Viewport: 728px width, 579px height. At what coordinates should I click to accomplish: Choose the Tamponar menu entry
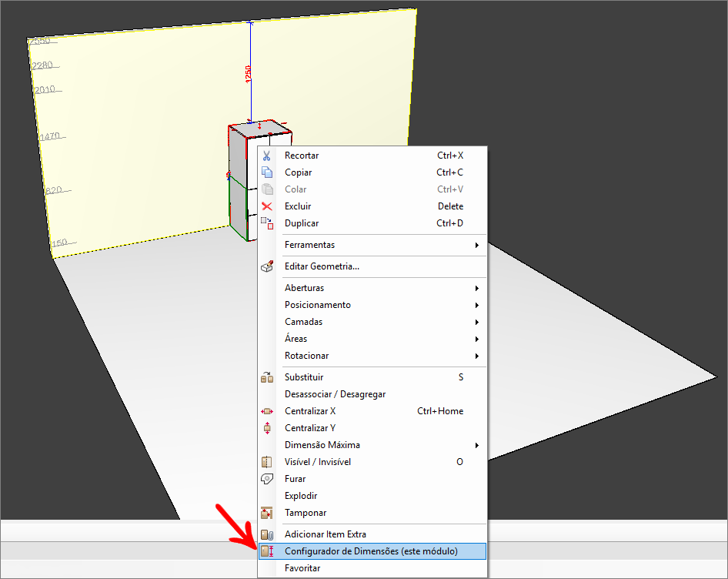coord(372,513)
